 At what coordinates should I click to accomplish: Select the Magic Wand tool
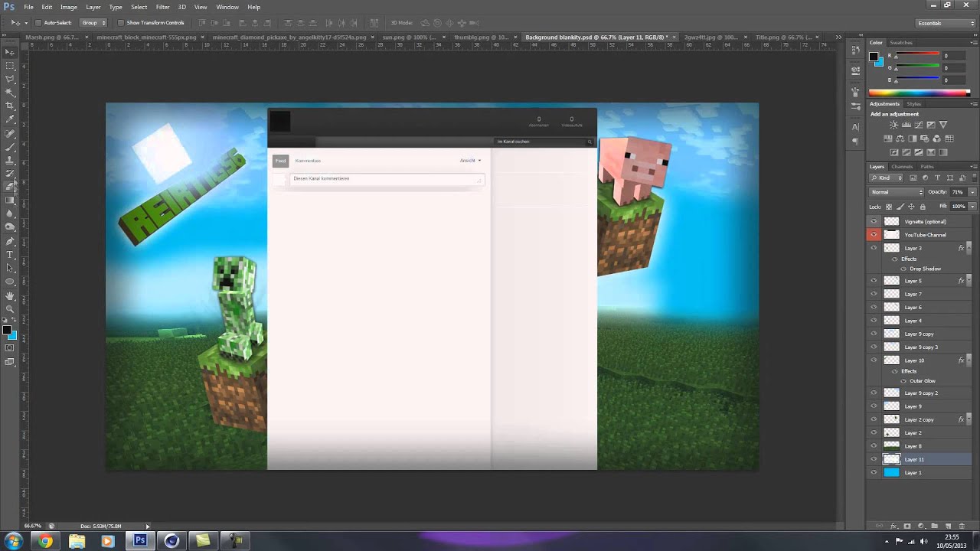10,93
